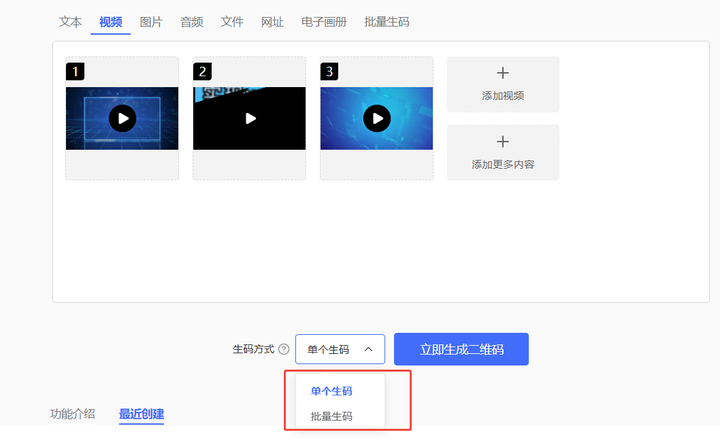This screenshot has width=720, height=439.
Task: Switch to the 图片 tab
Action: coord(151,21)
